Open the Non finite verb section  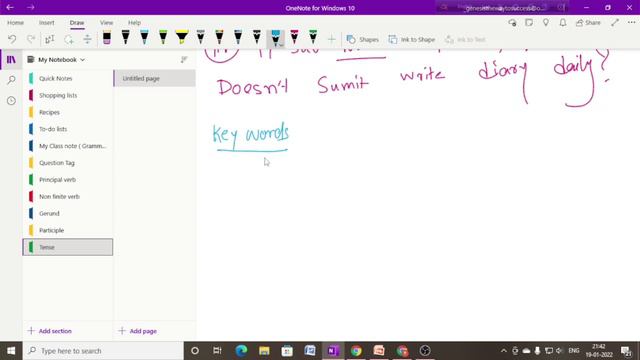pos(68,196)
